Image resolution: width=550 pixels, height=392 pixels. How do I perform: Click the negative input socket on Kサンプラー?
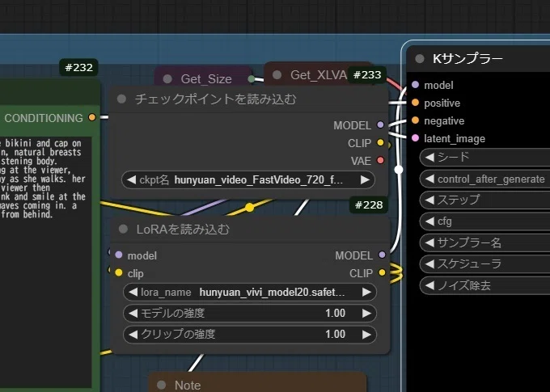coord(415,120)
